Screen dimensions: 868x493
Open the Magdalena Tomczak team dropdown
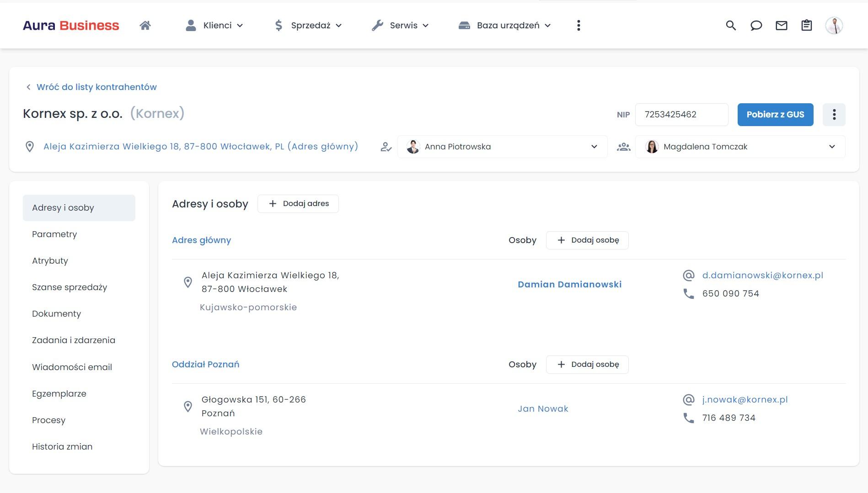point(740,147)
